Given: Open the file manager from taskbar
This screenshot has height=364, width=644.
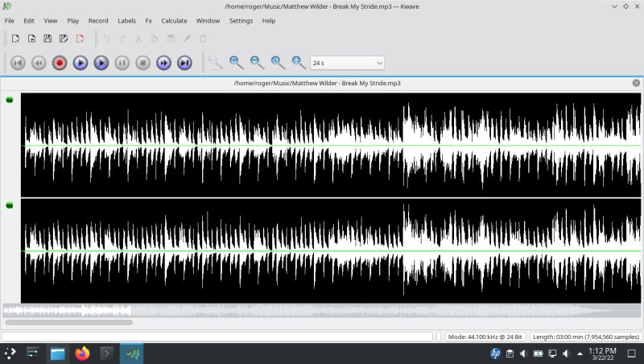Looking at the screenshot, I should pos(57,354).
